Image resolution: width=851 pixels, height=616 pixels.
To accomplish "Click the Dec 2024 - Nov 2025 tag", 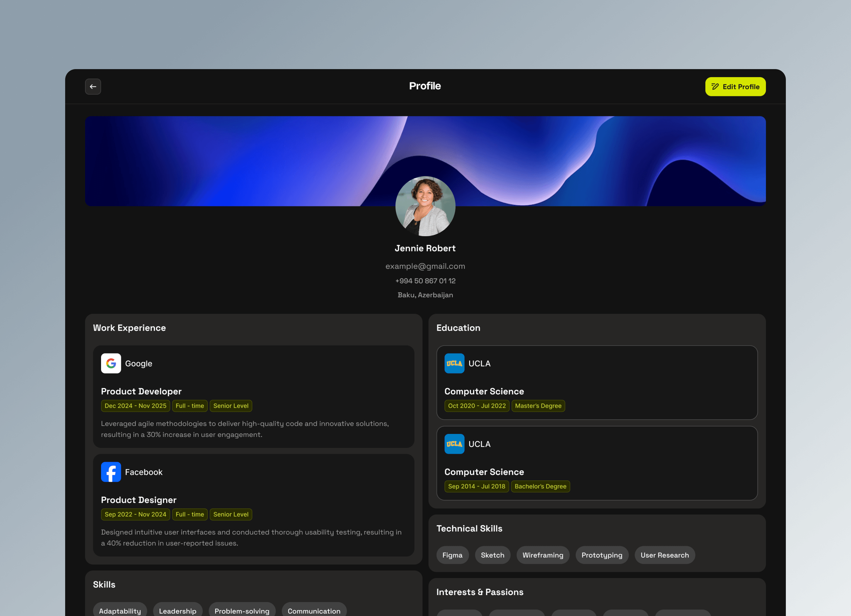I will click(x=135, y=406).
